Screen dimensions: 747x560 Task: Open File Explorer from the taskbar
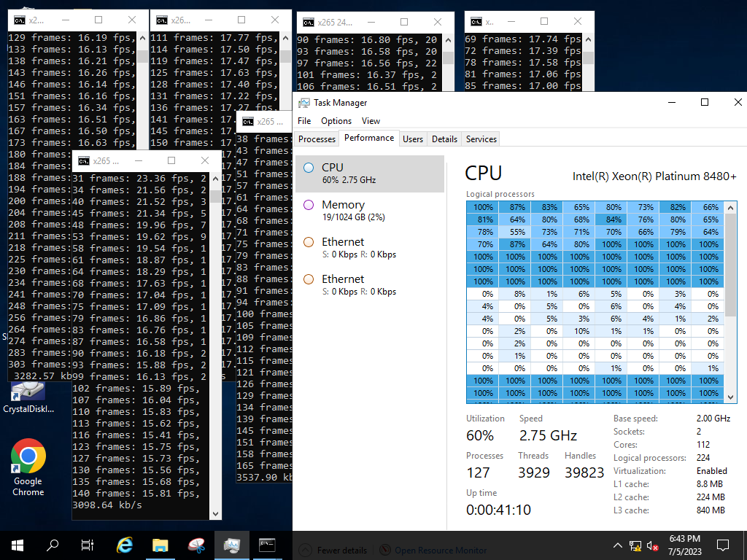coord(160,545)
